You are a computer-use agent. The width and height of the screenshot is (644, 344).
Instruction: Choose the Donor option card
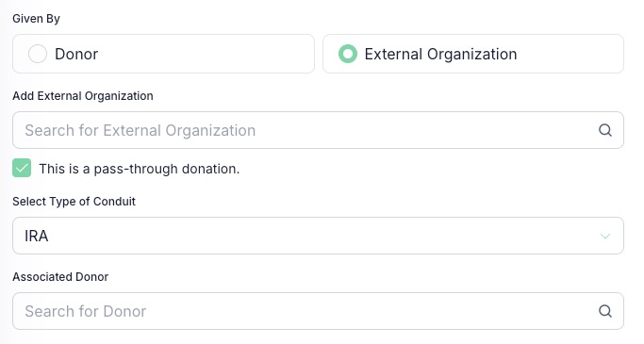163,54
